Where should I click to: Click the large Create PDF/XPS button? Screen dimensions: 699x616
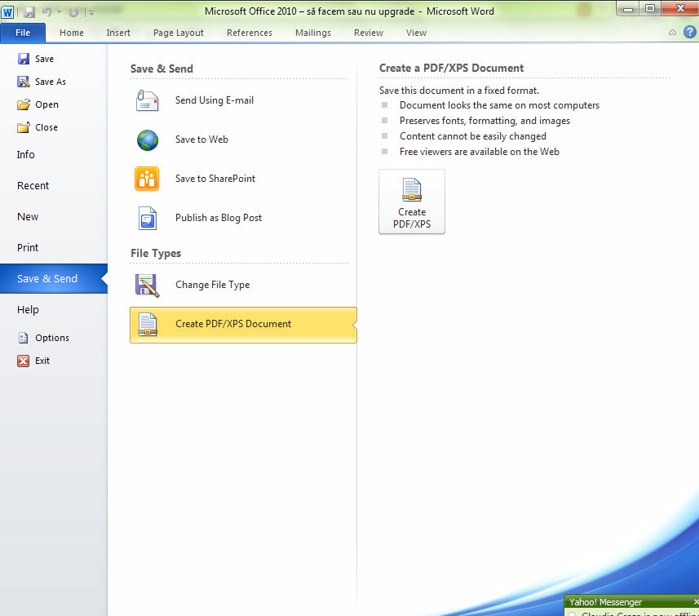click(x=411, y=202)
